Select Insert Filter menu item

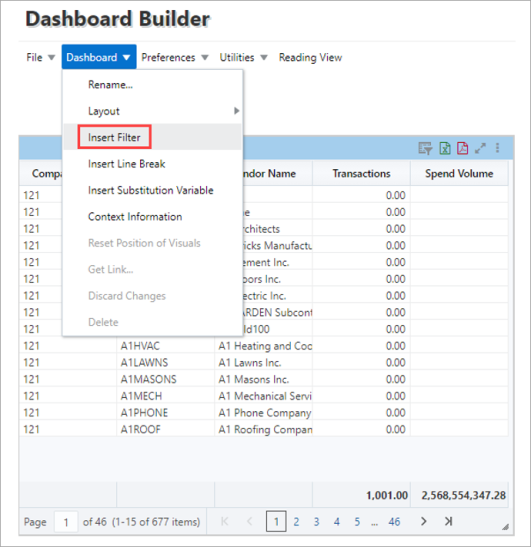pos(114,137)
